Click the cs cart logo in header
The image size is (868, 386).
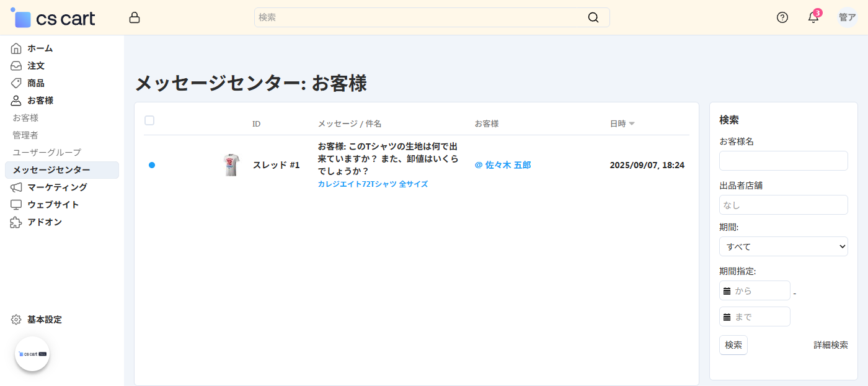(x=53, y=19)
